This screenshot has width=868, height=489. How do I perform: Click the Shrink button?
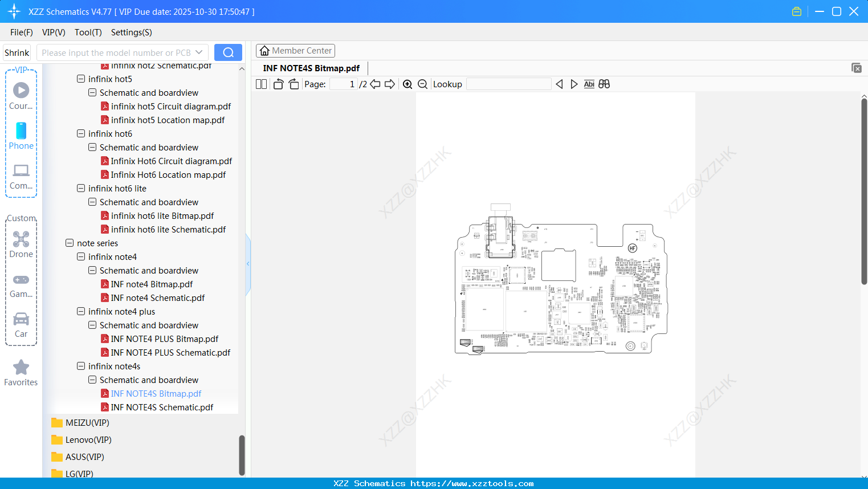pos(17,52)
